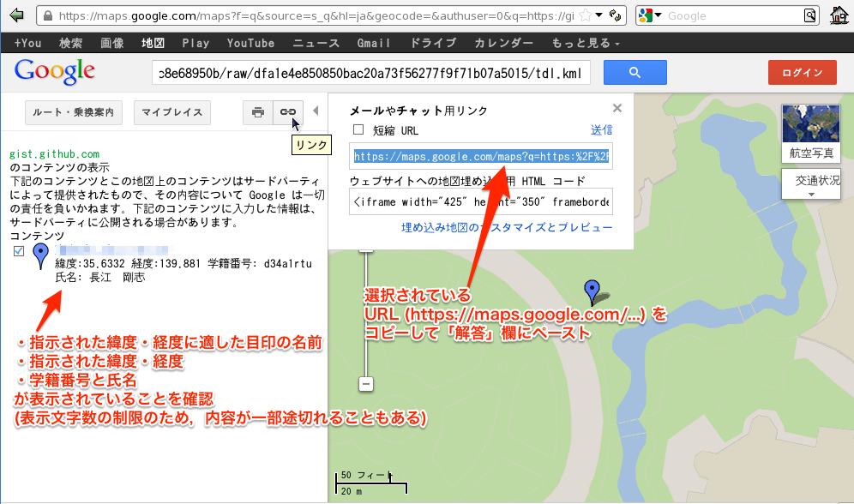The image size is (854, 504).
Task: Open ルート・乗換案内 directions
Action: pyautogui.click(x=74, y=112)
